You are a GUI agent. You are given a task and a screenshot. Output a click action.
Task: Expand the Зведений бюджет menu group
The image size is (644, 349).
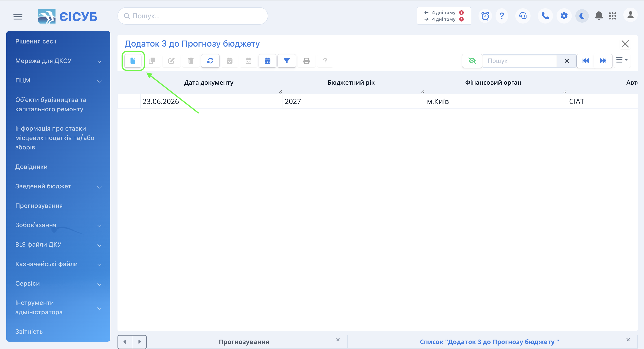(58, 186)
